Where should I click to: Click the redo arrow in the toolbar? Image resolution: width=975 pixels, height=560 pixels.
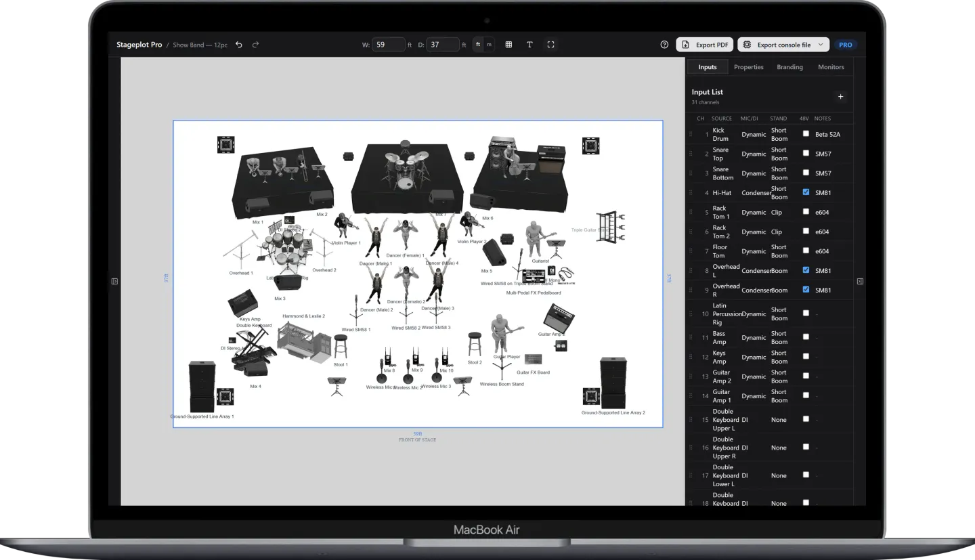255,45
